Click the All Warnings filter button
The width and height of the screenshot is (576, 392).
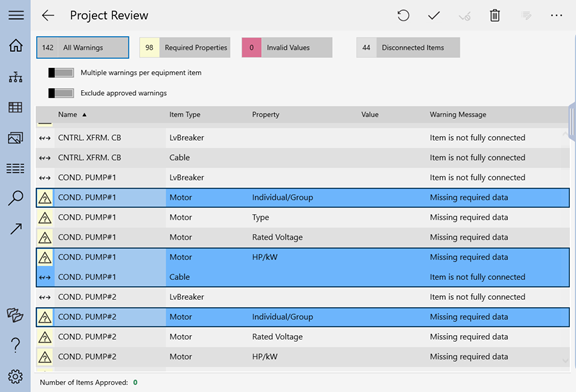pos(83,47)
